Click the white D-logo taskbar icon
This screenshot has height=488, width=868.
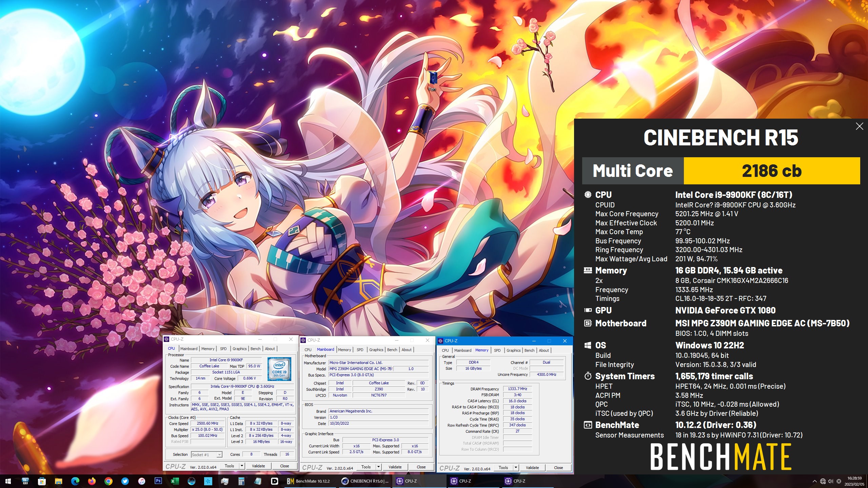coord(275,481)
